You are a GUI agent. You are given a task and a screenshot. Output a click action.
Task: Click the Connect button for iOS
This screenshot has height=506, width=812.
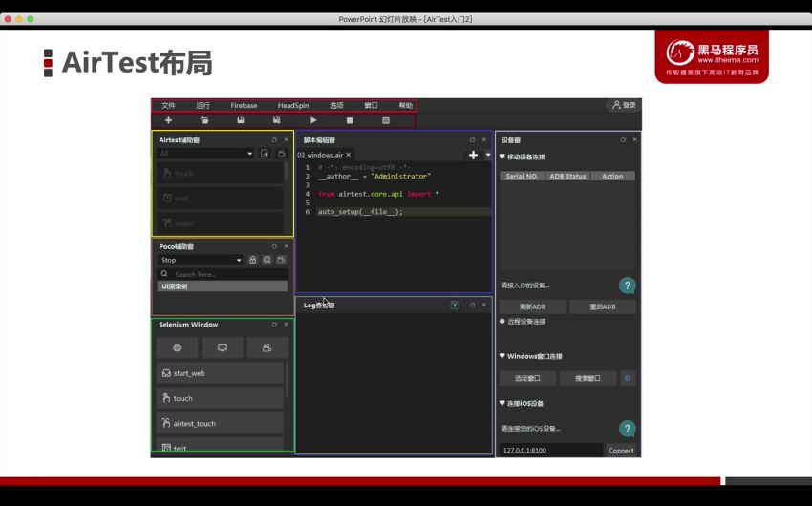pos(621,450)
